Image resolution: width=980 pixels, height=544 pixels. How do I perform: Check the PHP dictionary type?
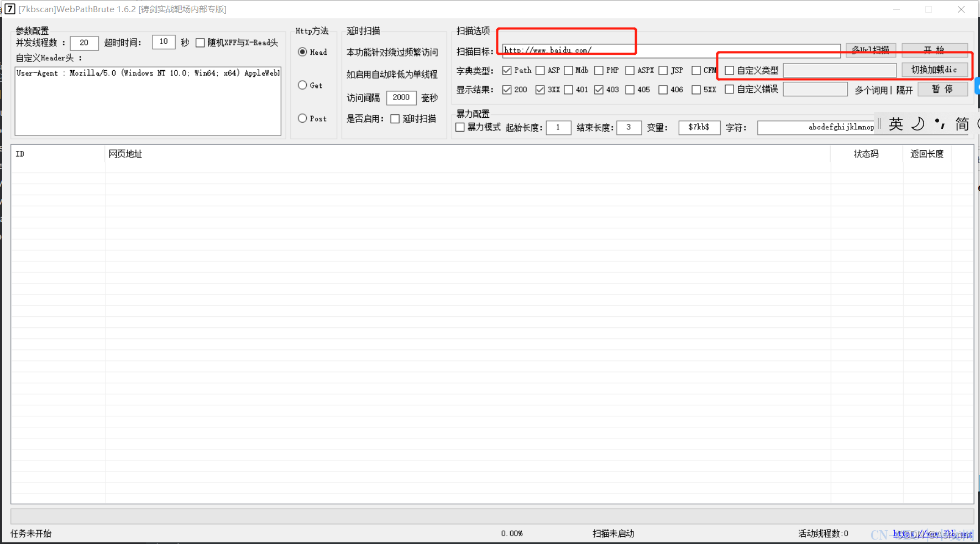[x=599, y=70]
